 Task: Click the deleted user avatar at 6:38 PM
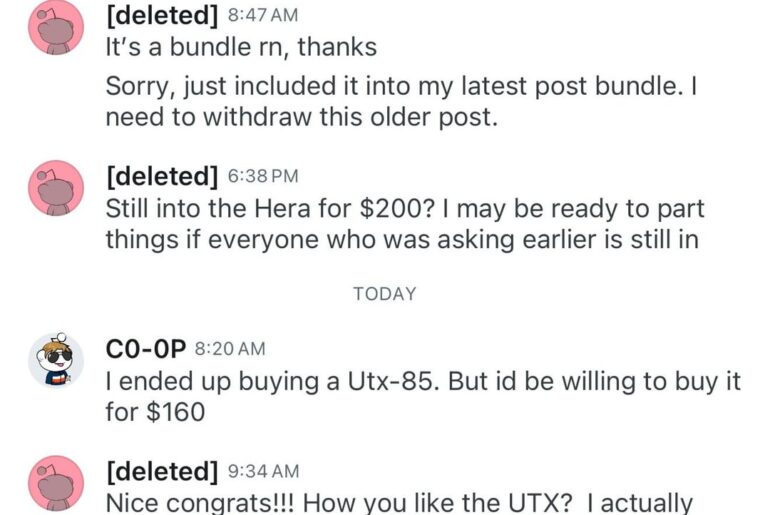tap(56, 187)
